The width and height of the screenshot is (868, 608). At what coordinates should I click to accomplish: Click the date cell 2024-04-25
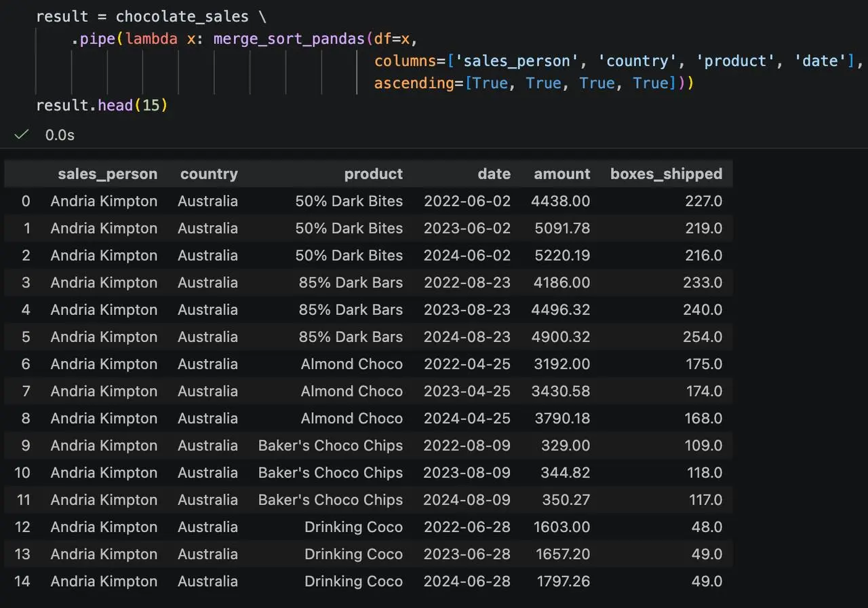tap(467, 418)
